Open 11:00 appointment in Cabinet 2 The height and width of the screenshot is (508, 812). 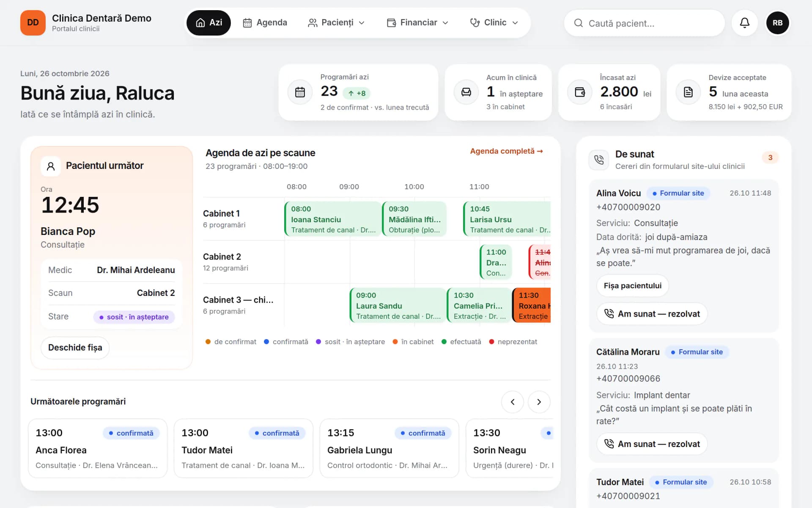click(x=496, y=262)
